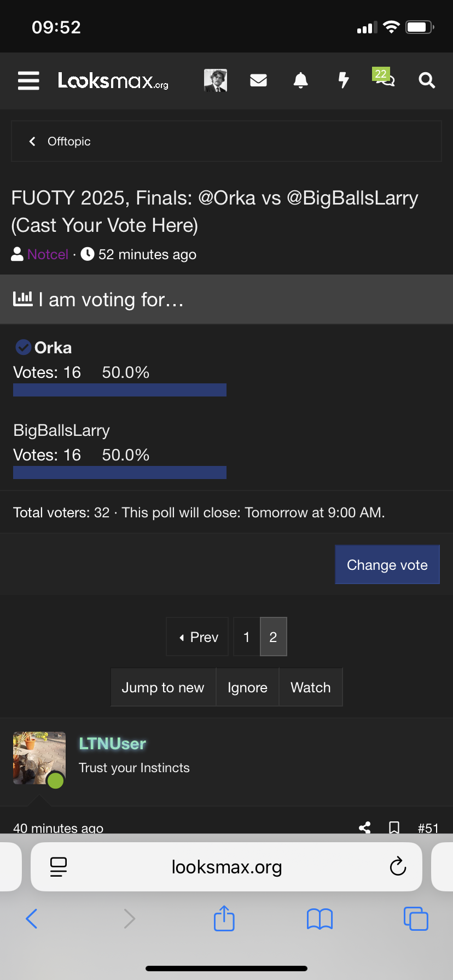The height and width of the screenshot is (980, 453).
Task: Open the inbox envelope icon
Action: click(x=258, y=80)
